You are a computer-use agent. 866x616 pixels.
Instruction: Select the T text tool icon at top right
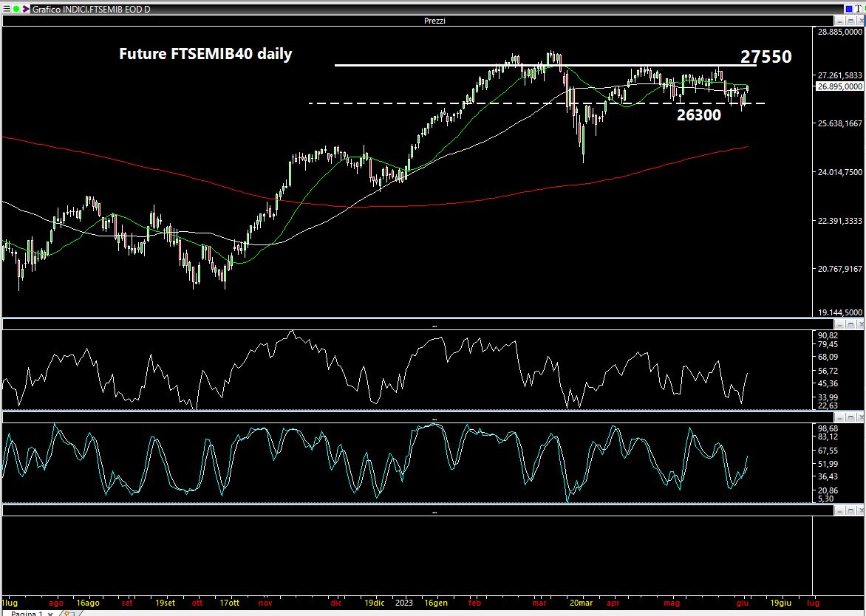858,9
